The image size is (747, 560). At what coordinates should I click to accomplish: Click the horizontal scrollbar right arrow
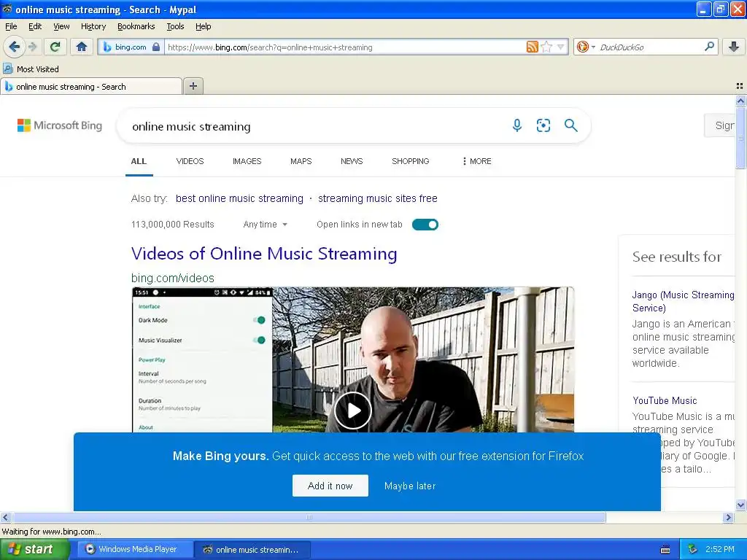(728, 517)
